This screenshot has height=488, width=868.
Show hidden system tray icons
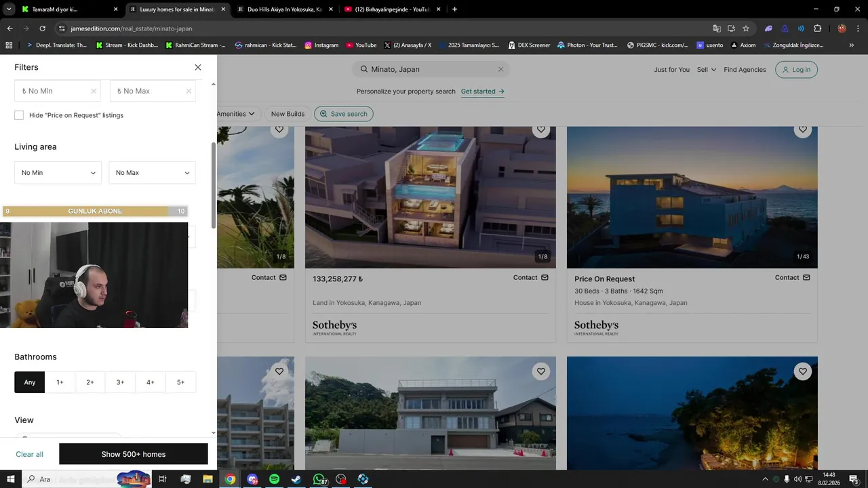(x=765, y=479)
